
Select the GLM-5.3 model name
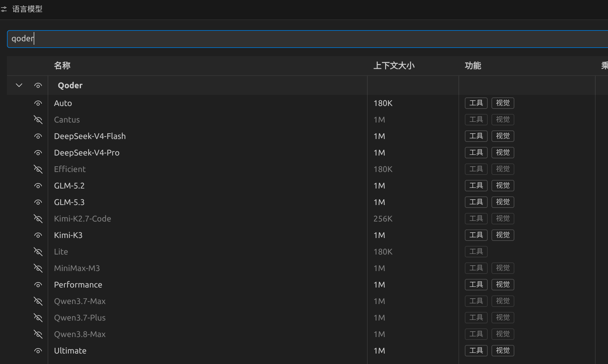pos(69,202)
